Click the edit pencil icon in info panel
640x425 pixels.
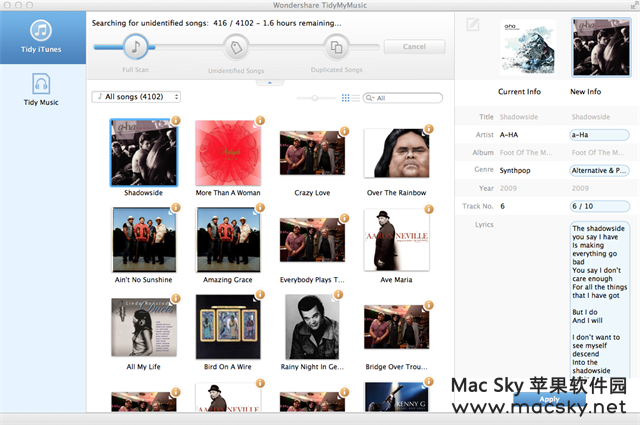473,24
